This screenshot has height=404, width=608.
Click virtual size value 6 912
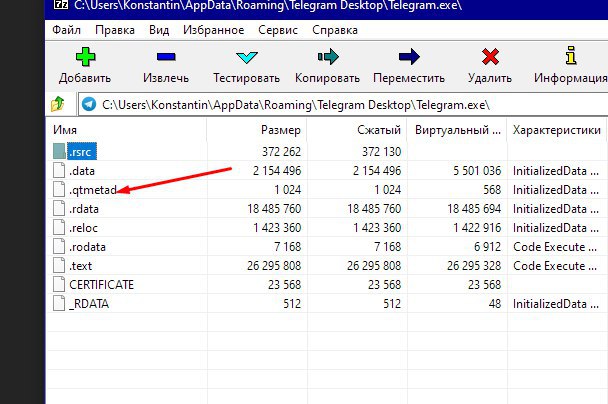pyautogui.click(x=487, y=247)
